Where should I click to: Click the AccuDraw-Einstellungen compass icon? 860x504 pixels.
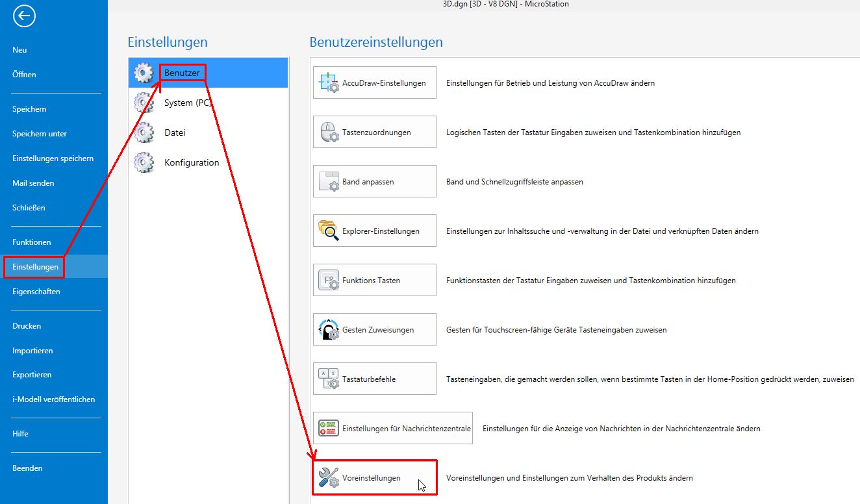click(x=329, y=83)
